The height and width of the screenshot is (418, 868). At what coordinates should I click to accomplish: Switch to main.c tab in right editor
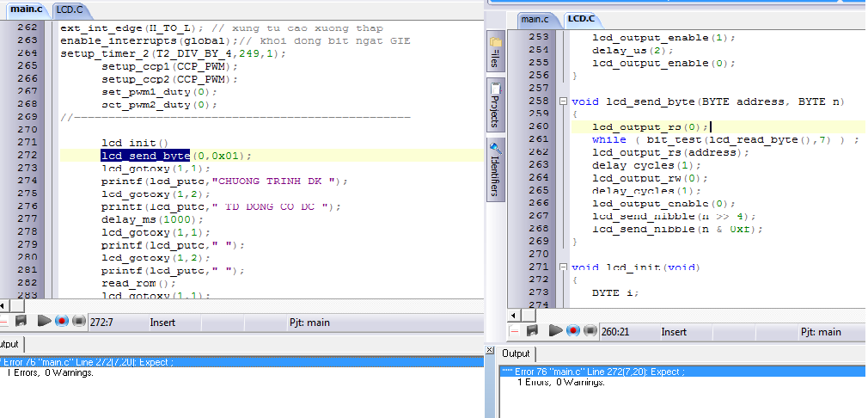pos(535,19)
